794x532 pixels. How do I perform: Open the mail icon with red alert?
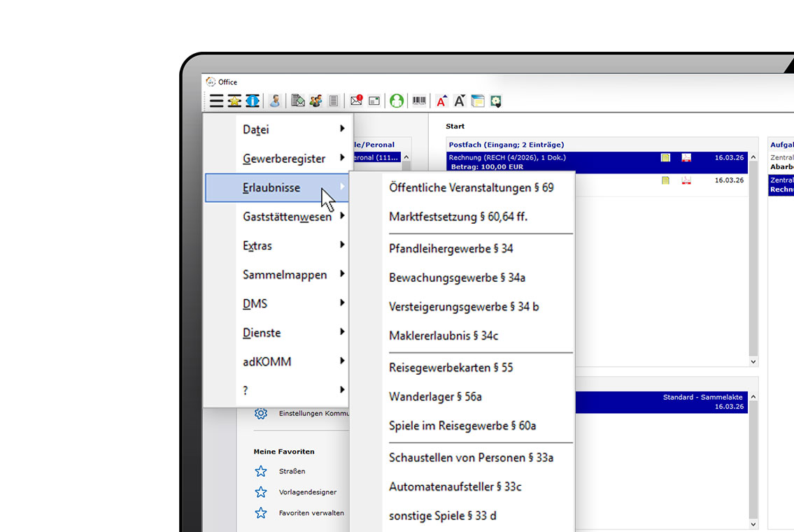tap(357, 100)
